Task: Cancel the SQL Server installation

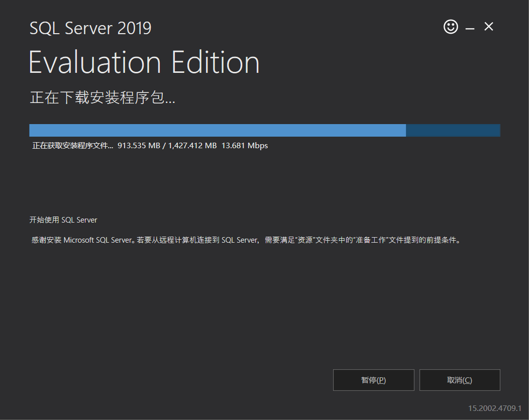Action: [x=459, y=380]
